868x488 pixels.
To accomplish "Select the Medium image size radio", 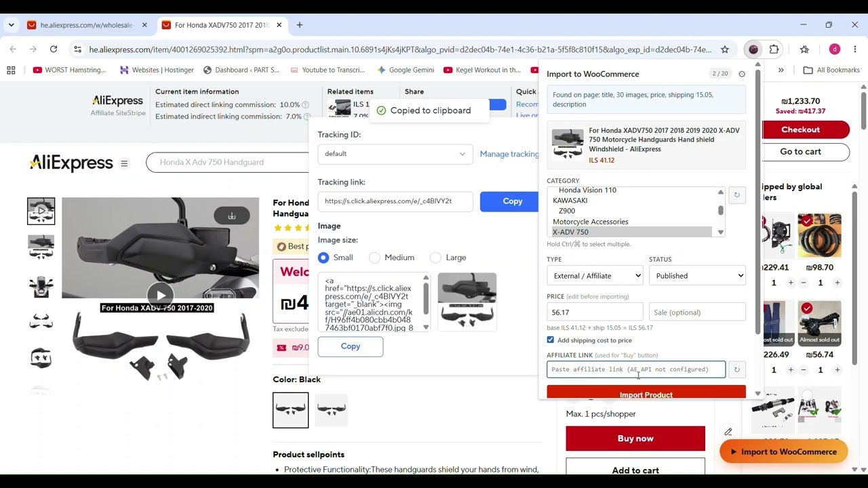I will [x=374, y=258].
